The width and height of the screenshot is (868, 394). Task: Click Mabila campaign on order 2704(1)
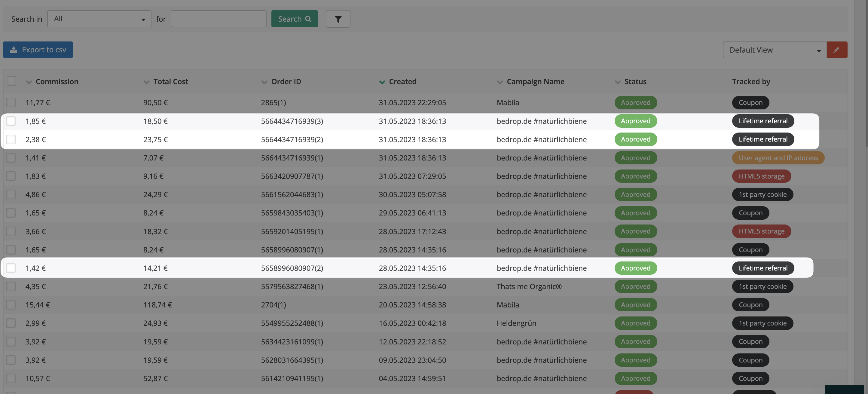(508, 305)
